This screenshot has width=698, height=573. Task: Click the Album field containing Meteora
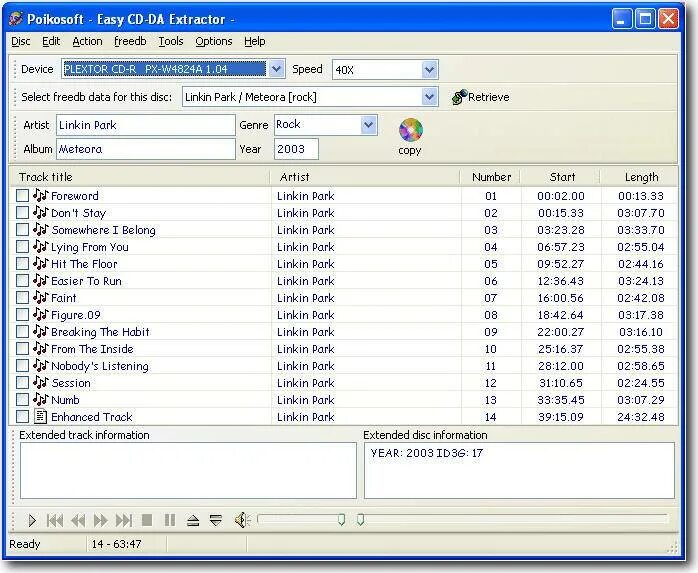pos(146,149)
